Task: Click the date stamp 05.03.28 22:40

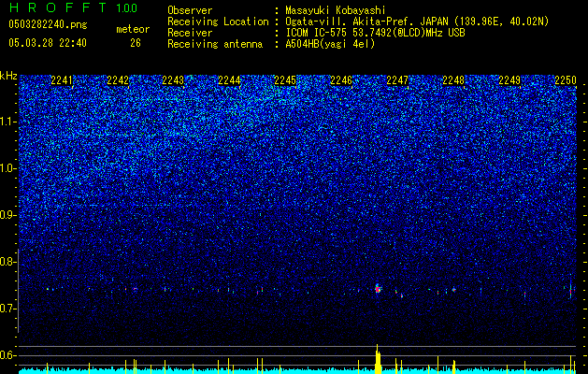Action: [48, 43]
